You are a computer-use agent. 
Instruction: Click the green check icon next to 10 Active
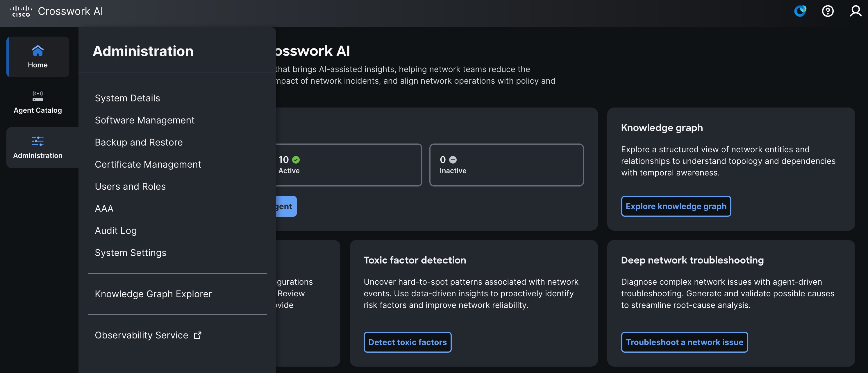point(296,159)
